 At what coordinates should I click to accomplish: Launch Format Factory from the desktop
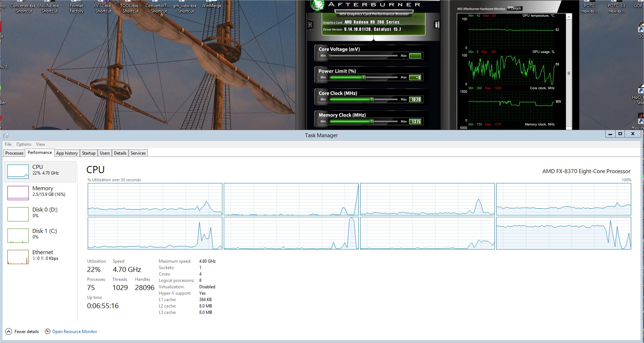[76, 7]
